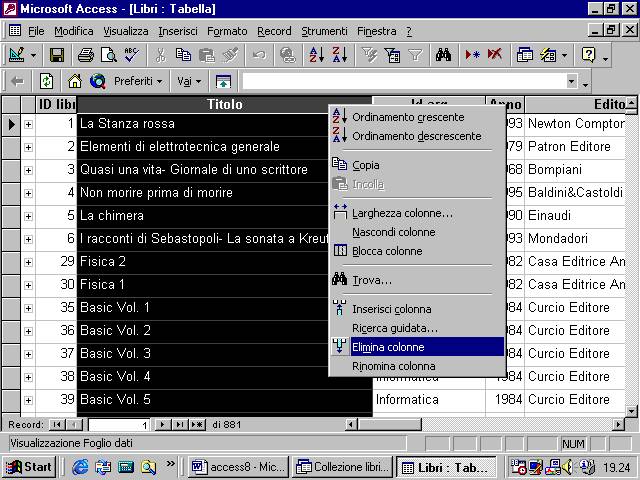Expand the subdatasheet for Fisica 2 row
The height and width of the screenshot is (480, 640).
(x=28, y=262)
